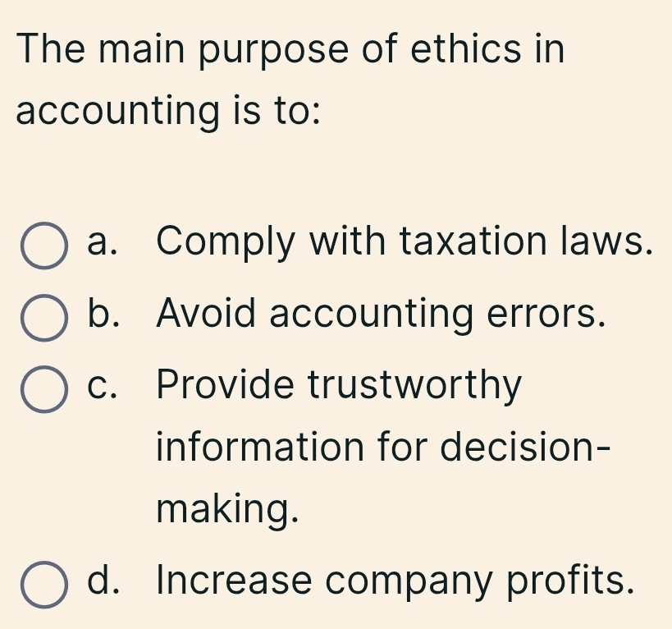Image resolution: width=672 pixels, height=629 pixels.
Task: Click the 'information for decision-' line of option c
Action: [383, 446]
